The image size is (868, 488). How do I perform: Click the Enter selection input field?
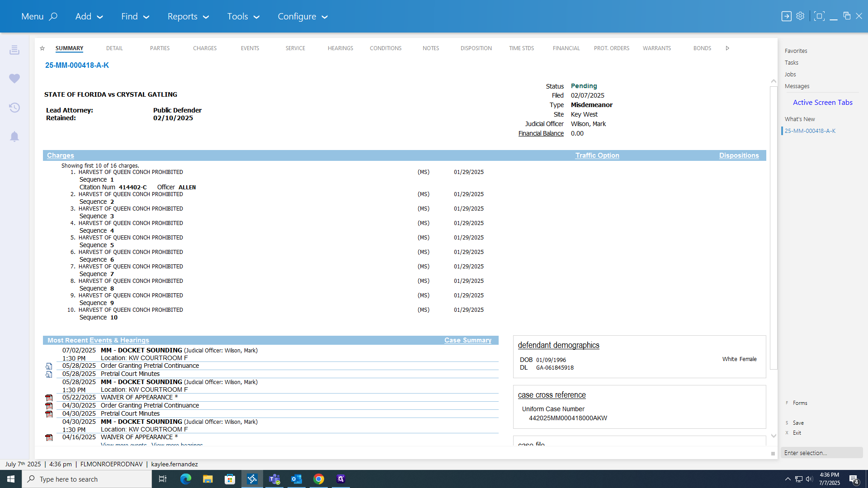click(x=821, y=453)
